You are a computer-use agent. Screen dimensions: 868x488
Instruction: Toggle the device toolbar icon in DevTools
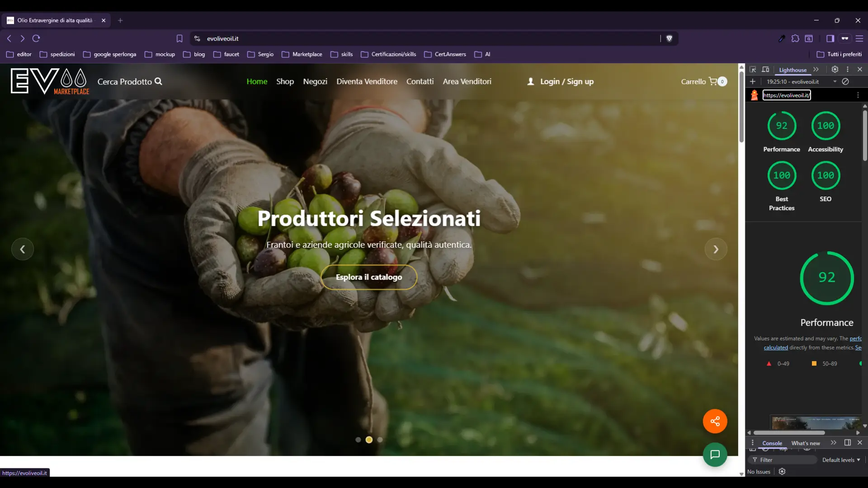(765, 70)
